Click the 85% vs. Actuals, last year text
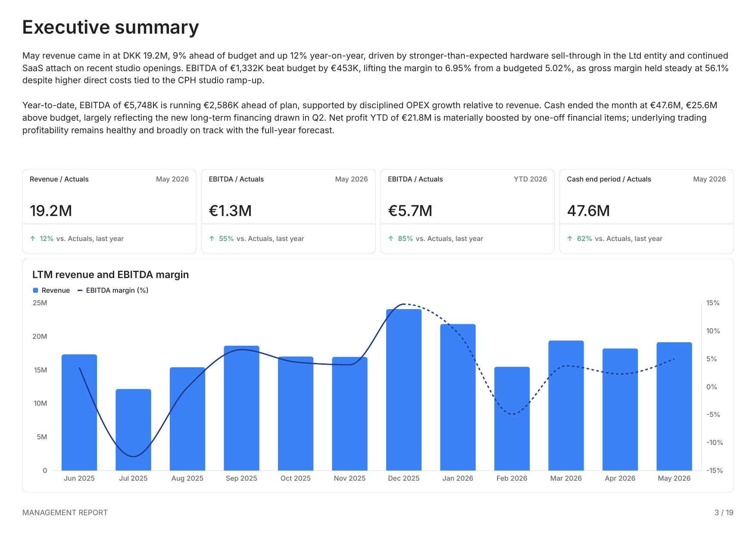This screenshot has height=535, width=756. 440,239
